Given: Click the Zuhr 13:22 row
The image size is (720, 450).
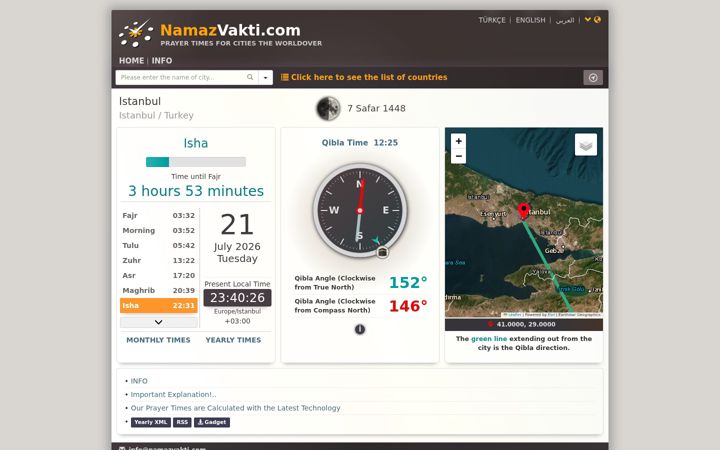Looking at the screenshot, I should [158, 260].
